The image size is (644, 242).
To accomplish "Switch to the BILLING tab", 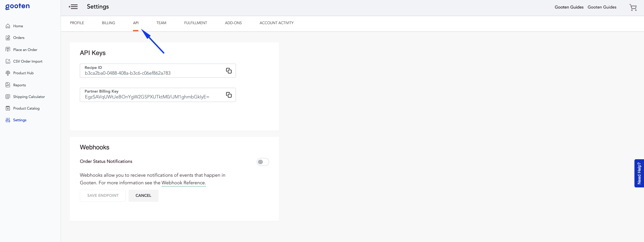I will [x=108, y=23].
